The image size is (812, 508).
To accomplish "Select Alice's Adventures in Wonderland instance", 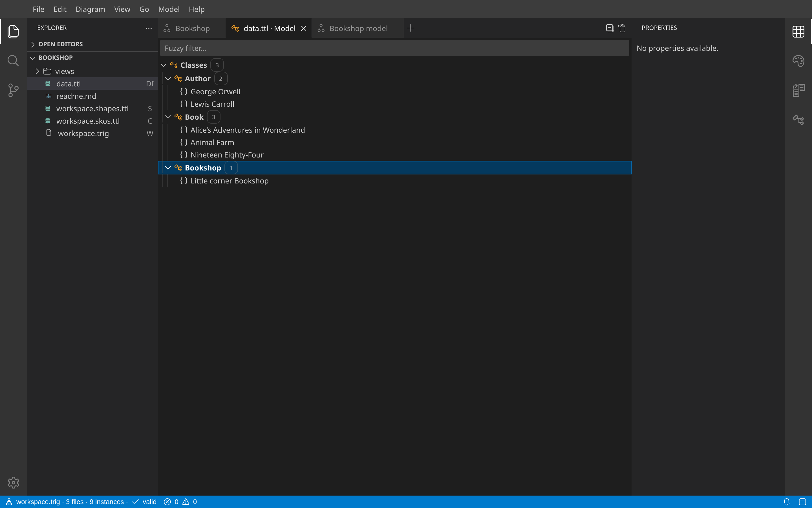I will coord(394,130).
